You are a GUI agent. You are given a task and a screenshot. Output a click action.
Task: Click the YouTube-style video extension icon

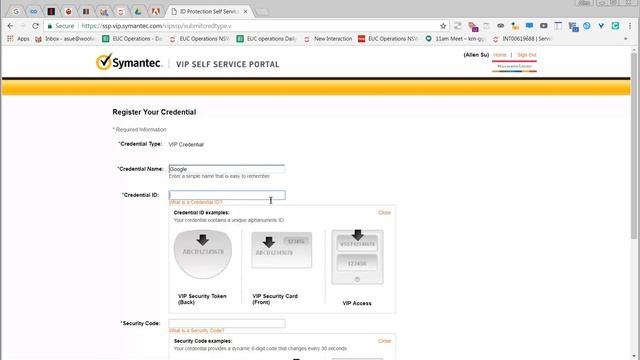pyautogui.click(x=543, y=26)
